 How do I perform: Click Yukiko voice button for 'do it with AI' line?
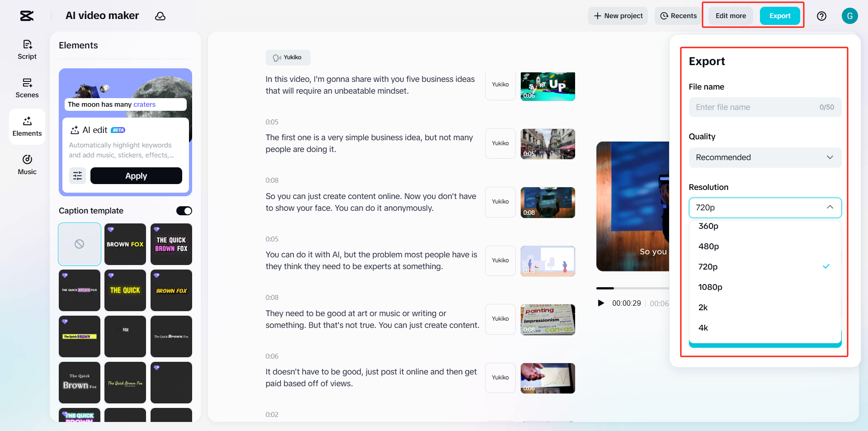pyautogui.click(x=500, y=260)
